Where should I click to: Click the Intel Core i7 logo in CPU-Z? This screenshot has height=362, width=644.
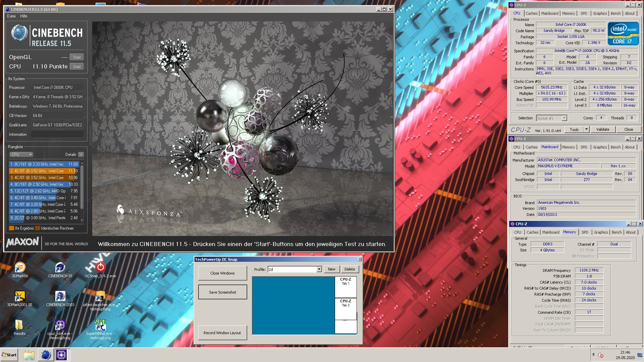623,34
